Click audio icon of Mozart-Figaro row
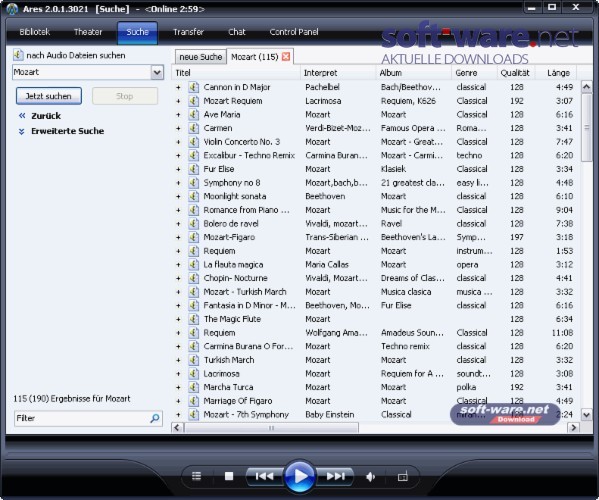This screenshot has height=500, width=599. (x=194, y=237)
